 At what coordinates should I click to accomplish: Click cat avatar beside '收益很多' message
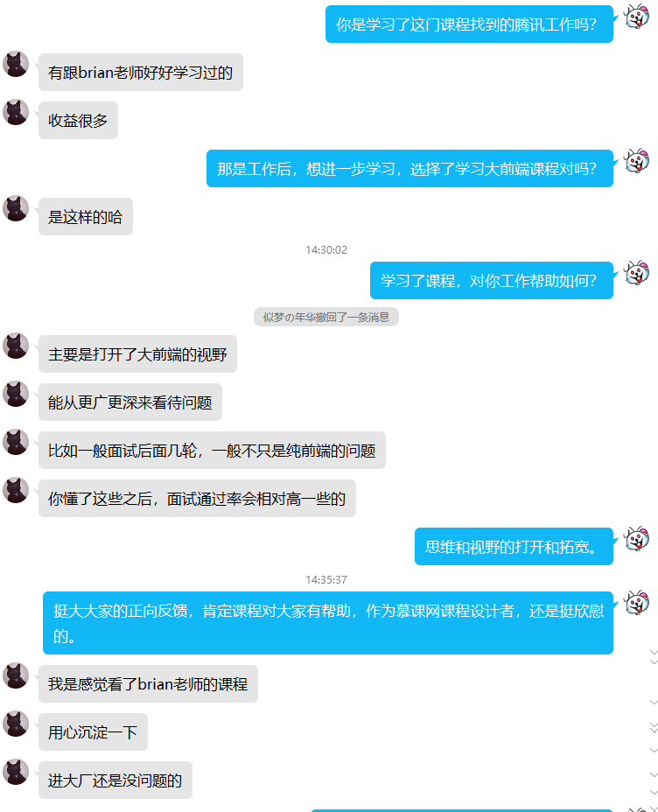(x=16, y=112)
